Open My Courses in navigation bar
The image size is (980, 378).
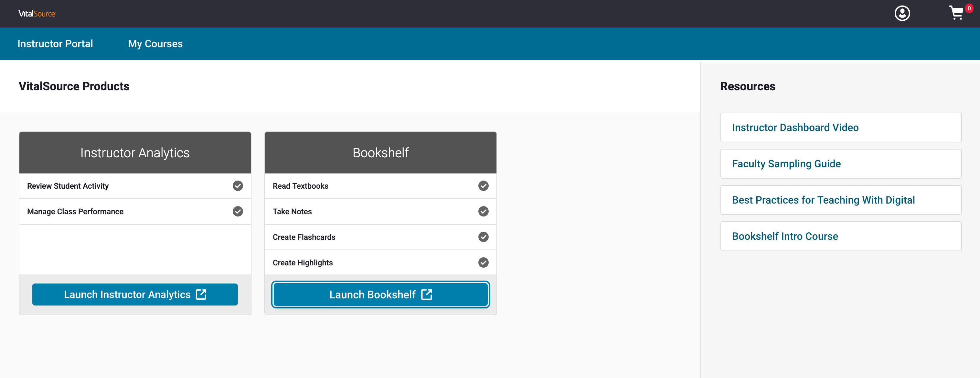(x=155, y=44)
